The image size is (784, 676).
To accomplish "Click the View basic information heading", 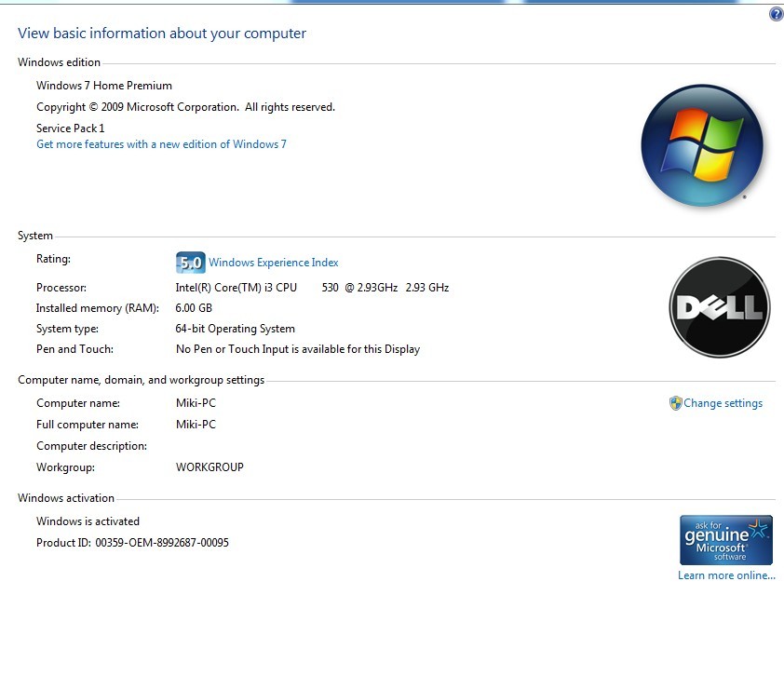I will point(162,34).
